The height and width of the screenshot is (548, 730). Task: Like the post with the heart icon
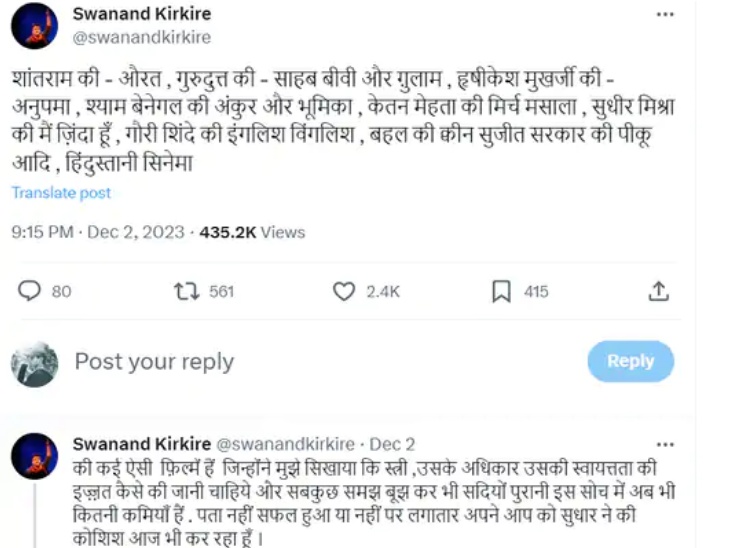click(x=344, y=291)
